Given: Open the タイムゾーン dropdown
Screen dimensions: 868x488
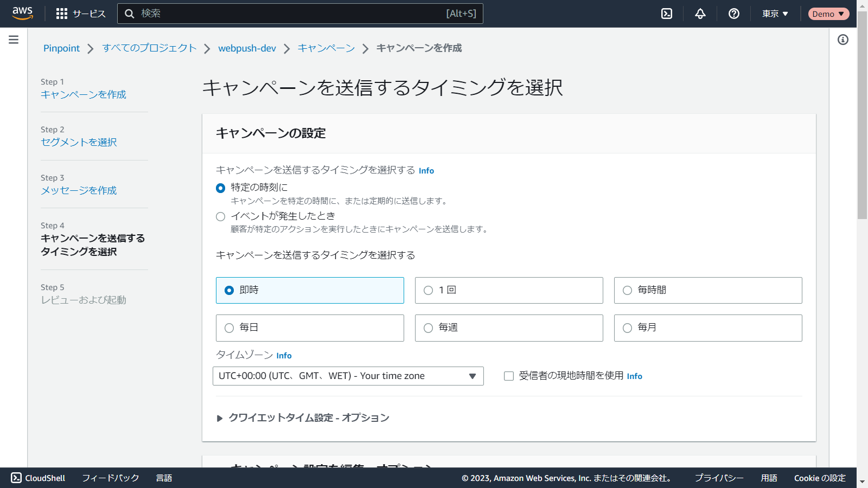Looking at the screenshot, I should click(x=348, y=376).
